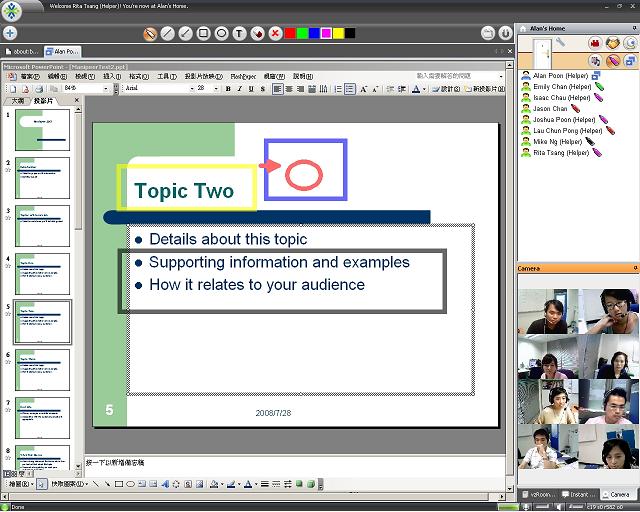
Task: Select the rectangle annotation tool
Action: 203,33
